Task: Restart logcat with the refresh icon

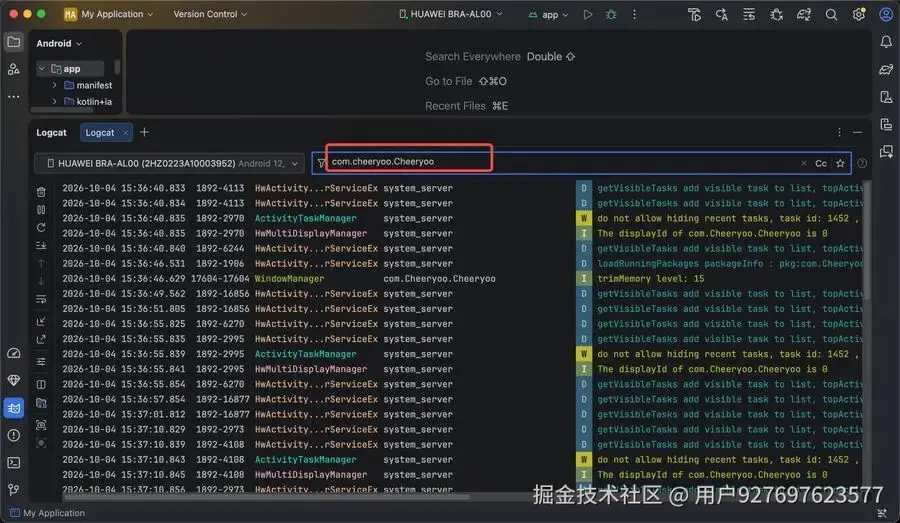Action: pos(41,228)
